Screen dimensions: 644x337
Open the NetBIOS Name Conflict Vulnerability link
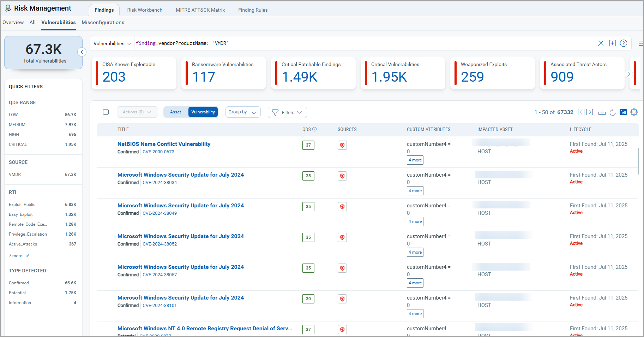click(x=164, y=144)
